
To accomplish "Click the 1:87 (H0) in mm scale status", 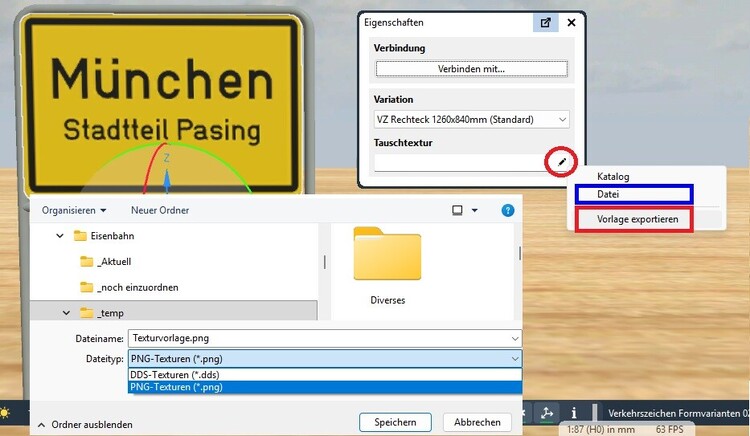I will (x=601, y=429).
